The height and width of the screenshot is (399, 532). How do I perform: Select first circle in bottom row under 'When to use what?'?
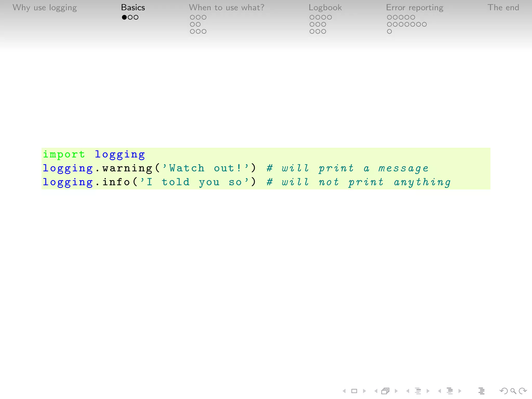pyautogui.click(x=192, y=31)
